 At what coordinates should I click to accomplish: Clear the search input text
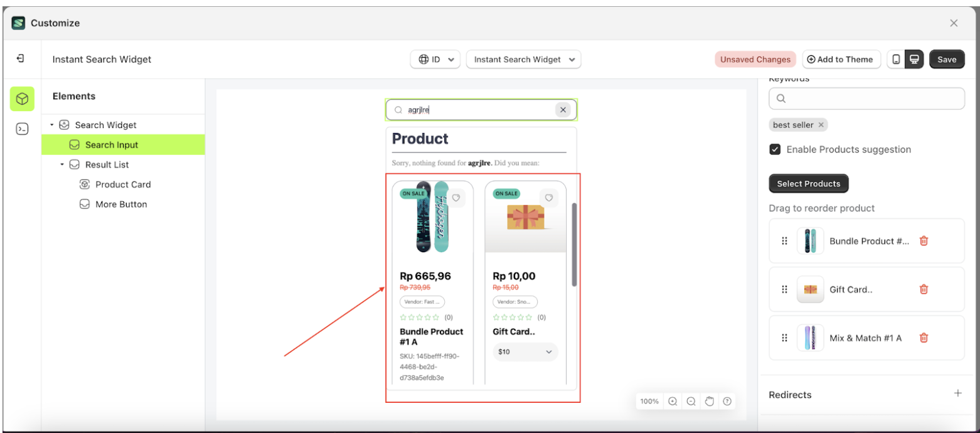coord(563,110)
